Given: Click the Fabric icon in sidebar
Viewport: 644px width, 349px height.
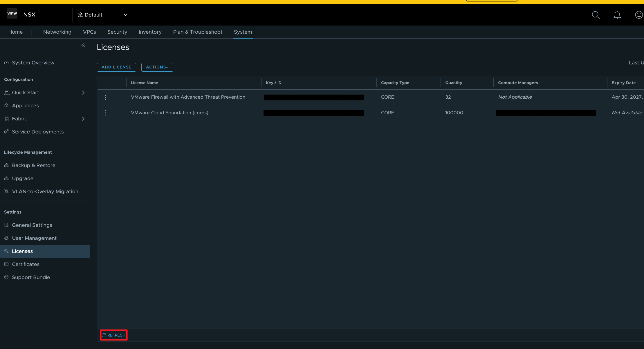Looking at the screenshot, I should (x=7, y=119).
